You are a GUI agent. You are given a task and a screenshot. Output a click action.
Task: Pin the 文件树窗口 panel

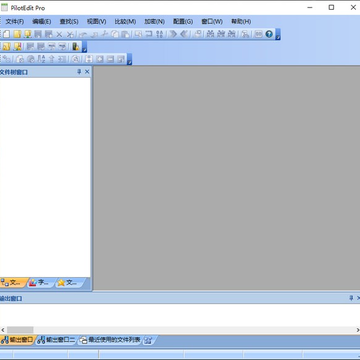(79, 72)
